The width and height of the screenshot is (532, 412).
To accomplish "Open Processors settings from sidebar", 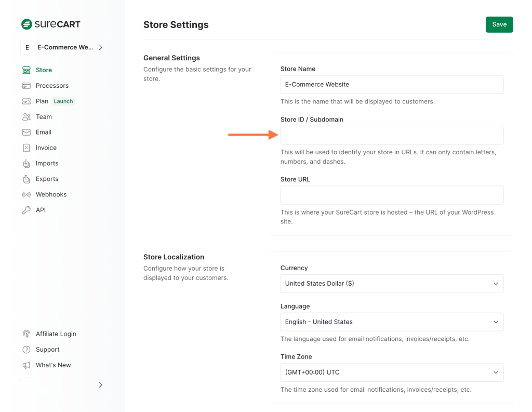I will coord(27,85).
